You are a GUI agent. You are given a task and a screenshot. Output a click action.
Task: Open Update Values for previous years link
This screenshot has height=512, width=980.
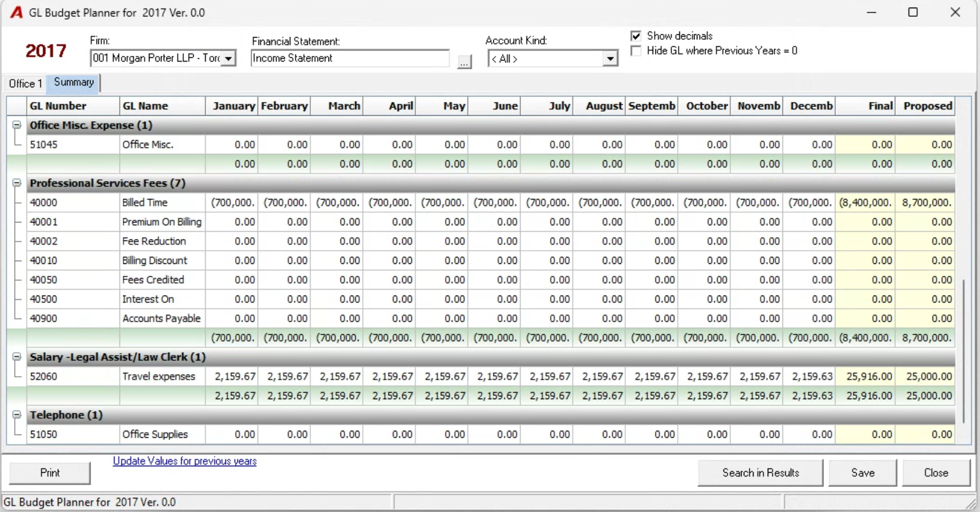click(184, 461)
